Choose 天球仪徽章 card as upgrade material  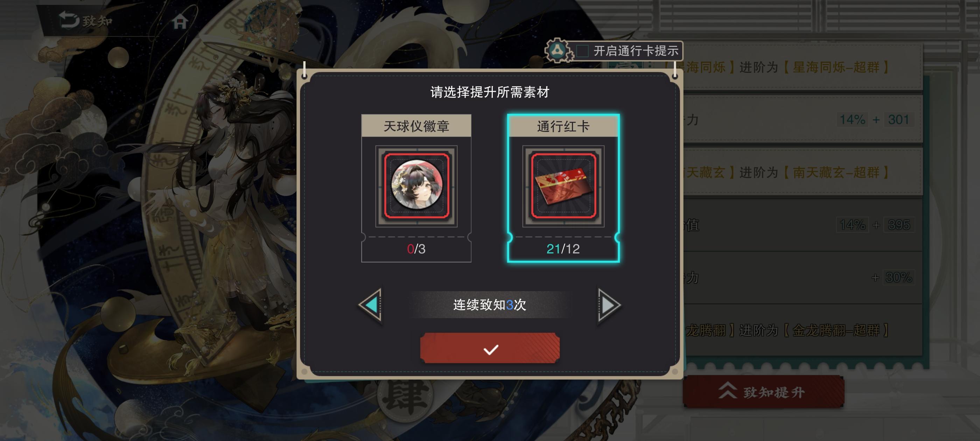[416, 188]
